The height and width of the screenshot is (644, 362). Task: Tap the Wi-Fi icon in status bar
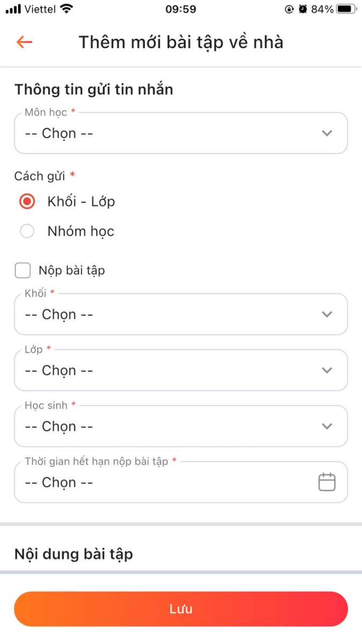click(x=67, y=9)
